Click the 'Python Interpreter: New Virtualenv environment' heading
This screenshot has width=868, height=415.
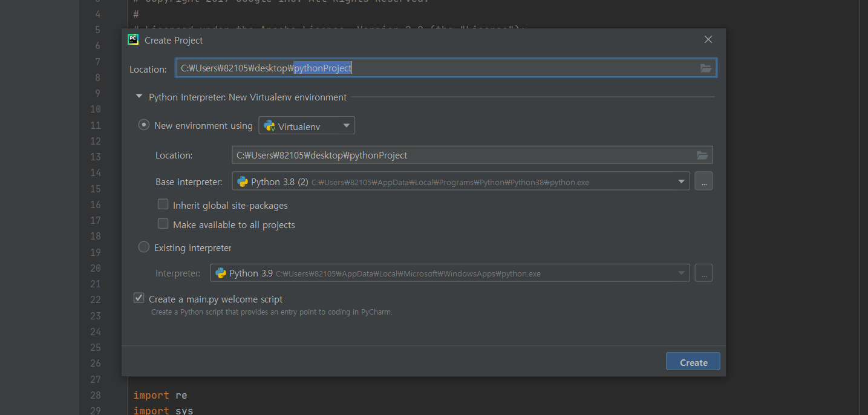point(248,97)
